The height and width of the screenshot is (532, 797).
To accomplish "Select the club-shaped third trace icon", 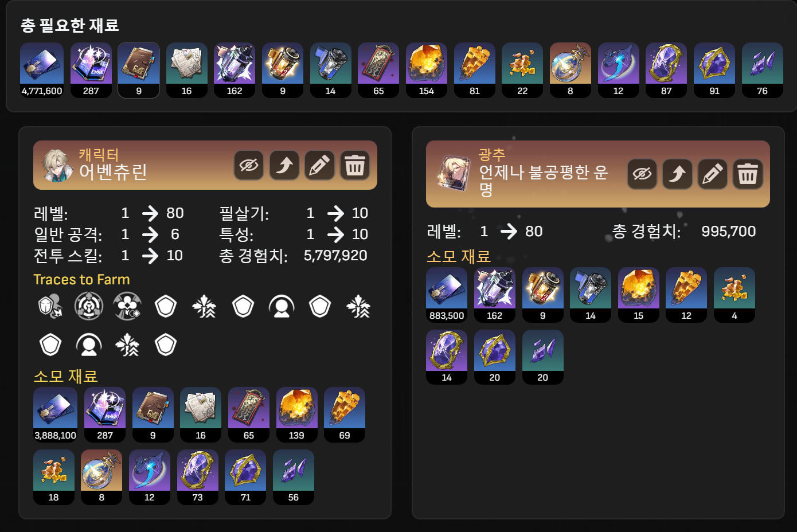I will (x=127, y=306).
